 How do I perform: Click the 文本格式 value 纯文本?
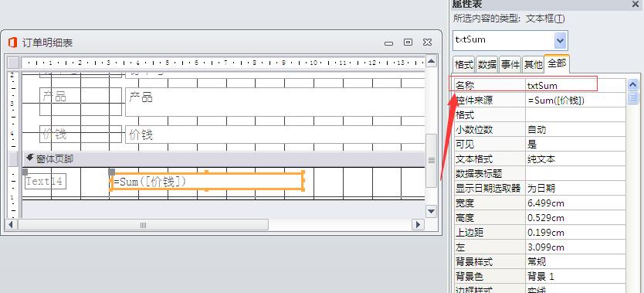[575, 159]
